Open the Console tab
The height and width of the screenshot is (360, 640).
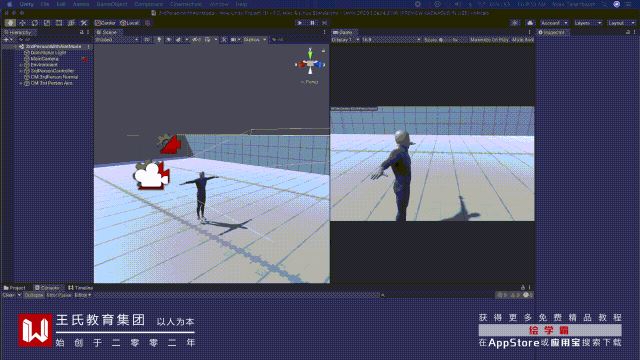click(x=48, y=288)
